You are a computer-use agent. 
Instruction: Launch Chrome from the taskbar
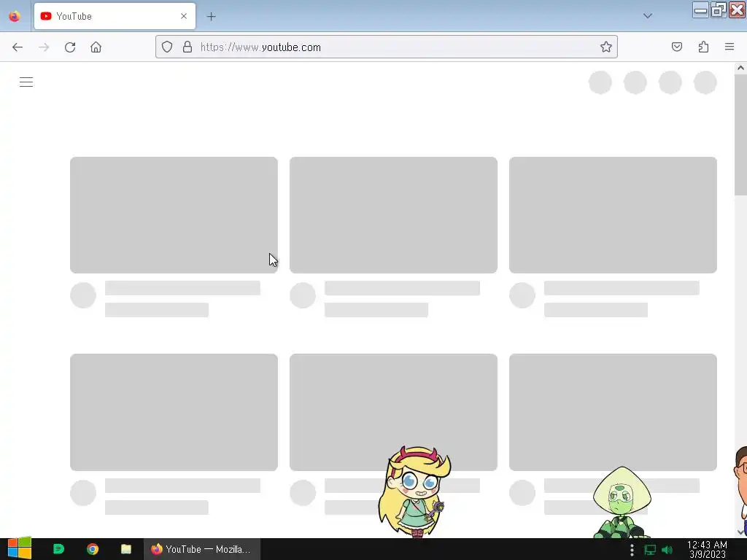[93, 549]
